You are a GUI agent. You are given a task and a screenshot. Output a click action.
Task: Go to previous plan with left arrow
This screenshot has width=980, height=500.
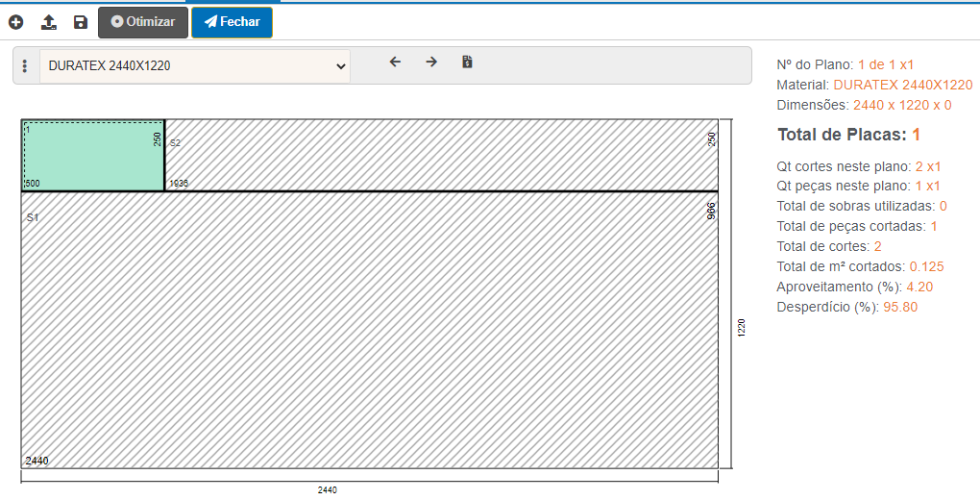[x=395, y=62]
